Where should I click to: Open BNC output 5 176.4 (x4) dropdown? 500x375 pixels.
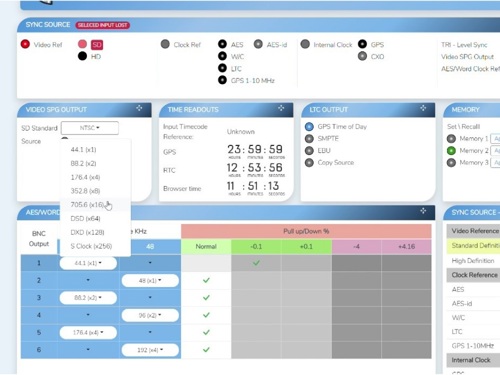tap(88, 332)
